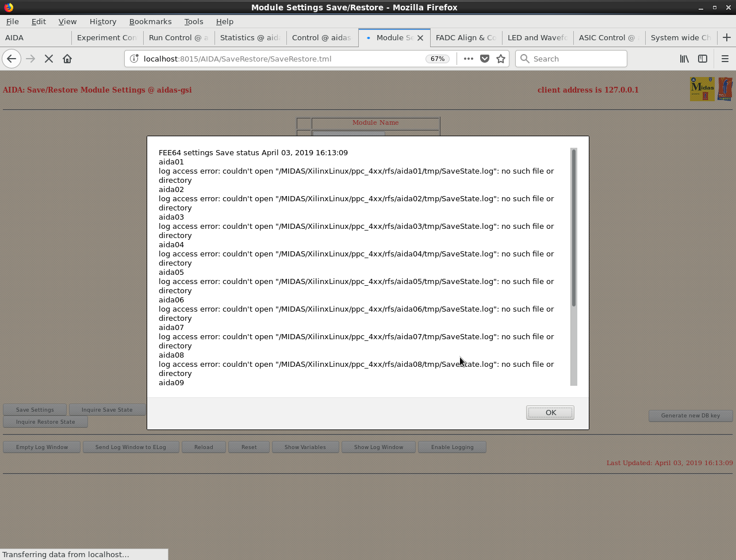Click the 'Transferring data from localhost' status
The image size is (736, 560).
pyautogui.click(x=66, y=554)
